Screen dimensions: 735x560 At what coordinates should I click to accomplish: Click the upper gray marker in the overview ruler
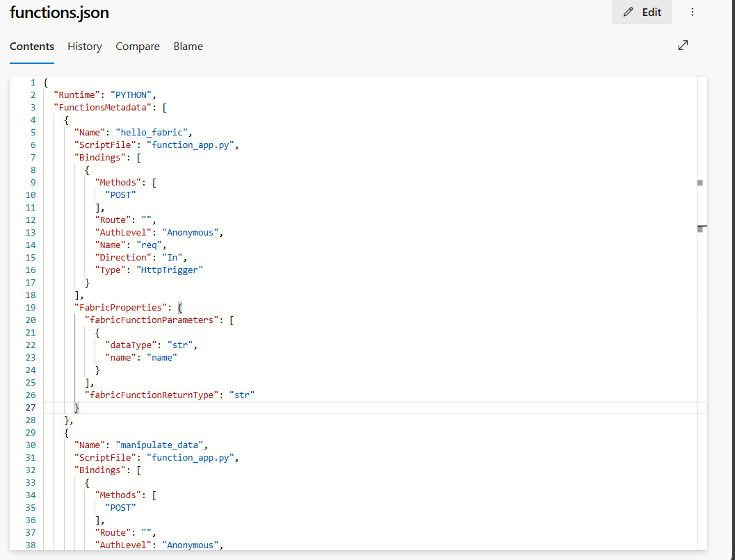[700, 183]
